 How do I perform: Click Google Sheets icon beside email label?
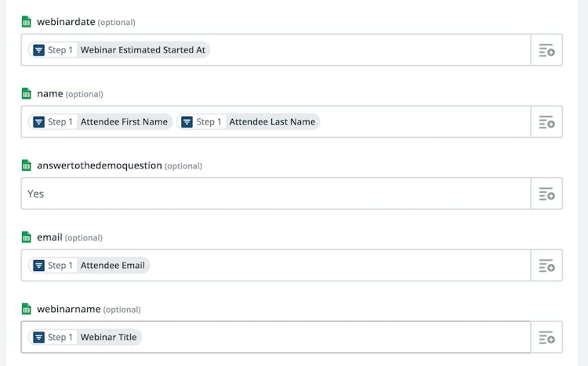coord(27,237)
